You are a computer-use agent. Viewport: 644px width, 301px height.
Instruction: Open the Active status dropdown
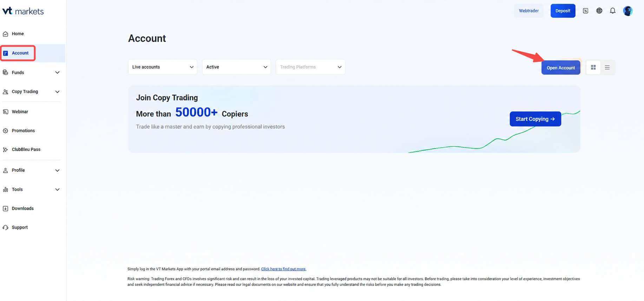tap(236, 67)
